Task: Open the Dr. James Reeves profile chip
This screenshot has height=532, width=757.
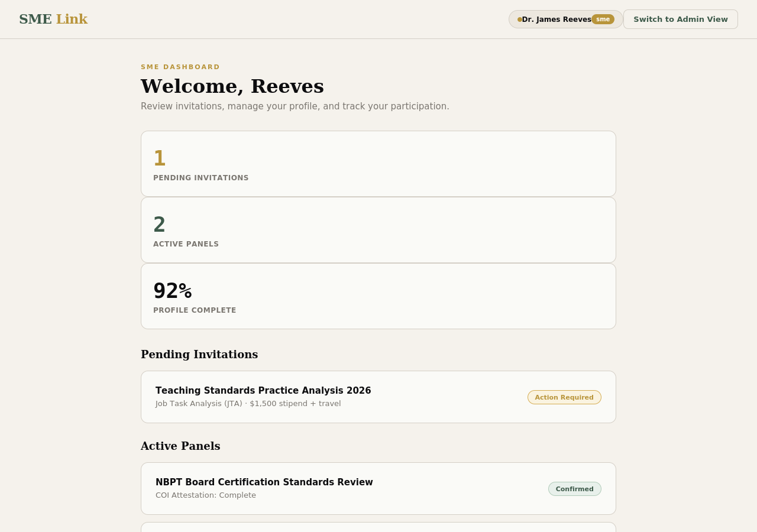Action: tap(556, 18)
